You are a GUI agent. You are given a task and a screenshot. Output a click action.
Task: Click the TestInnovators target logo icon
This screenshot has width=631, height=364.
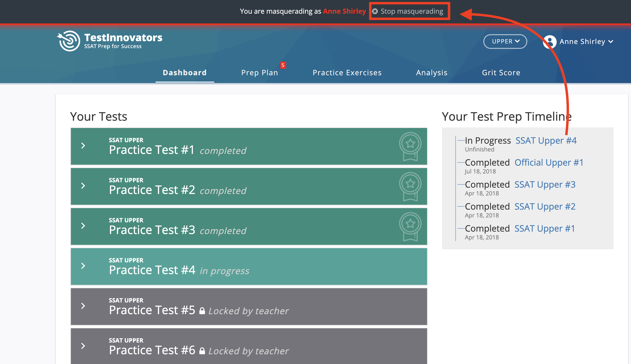(x=68, y=41)
